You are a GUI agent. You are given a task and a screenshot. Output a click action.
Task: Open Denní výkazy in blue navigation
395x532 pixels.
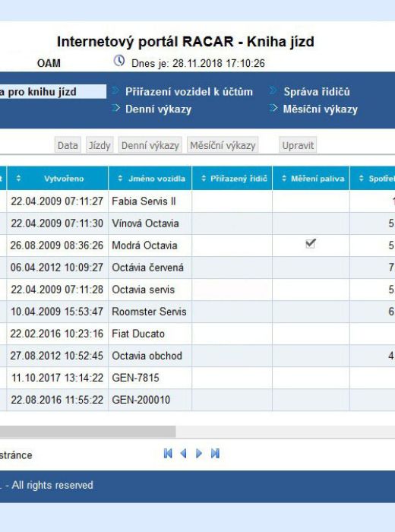point(158,109)
